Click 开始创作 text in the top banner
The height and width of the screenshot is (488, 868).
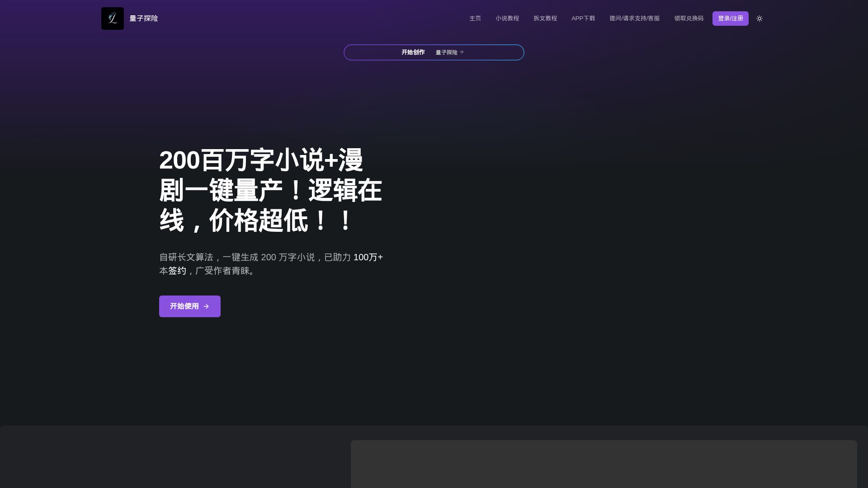coord(413,52)
